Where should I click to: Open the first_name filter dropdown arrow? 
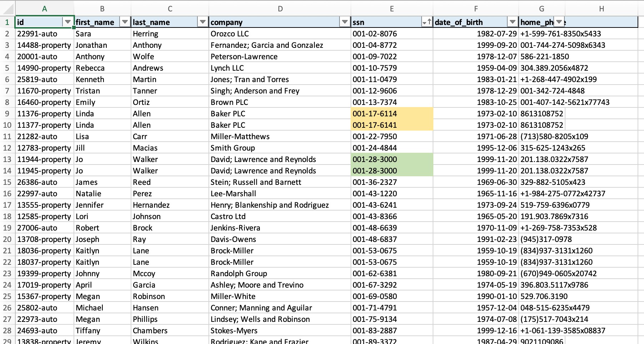(125, 22)
